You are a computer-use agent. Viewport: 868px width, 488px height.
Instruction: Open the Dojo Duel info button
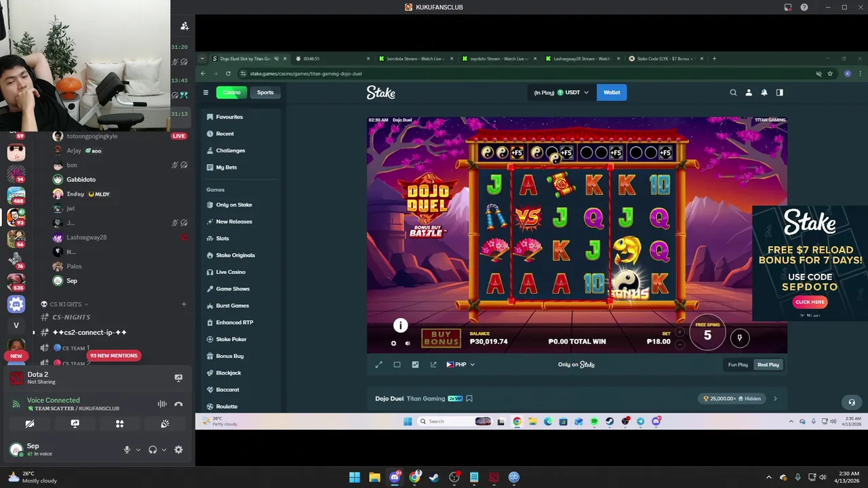point(401,326)
